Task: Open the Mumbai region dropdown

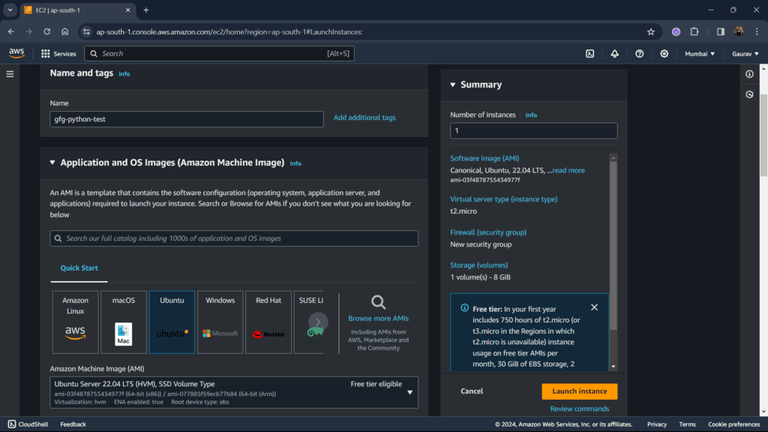Action: point(699,54)
